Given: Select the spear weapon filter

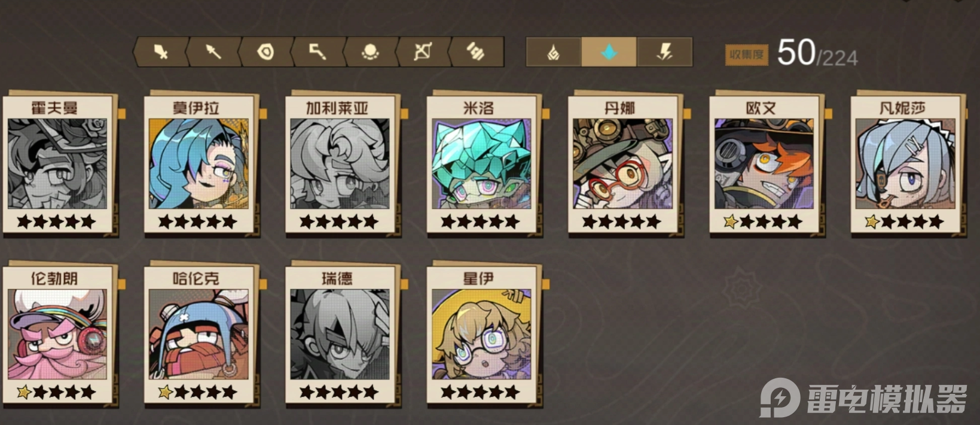Looking at the screenshot, I should (213, 52).
